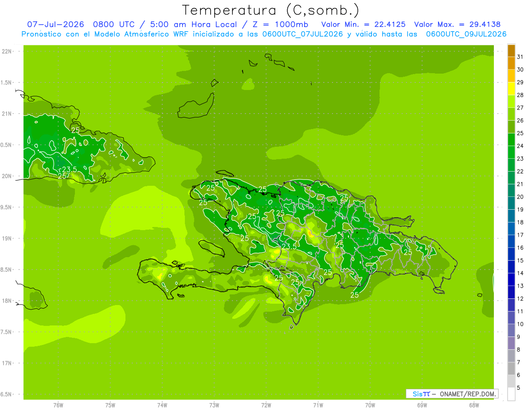Select the purple 9 degree colorbar segment
This screenshot has height=411, width=532.
click(x=511, y=343)
